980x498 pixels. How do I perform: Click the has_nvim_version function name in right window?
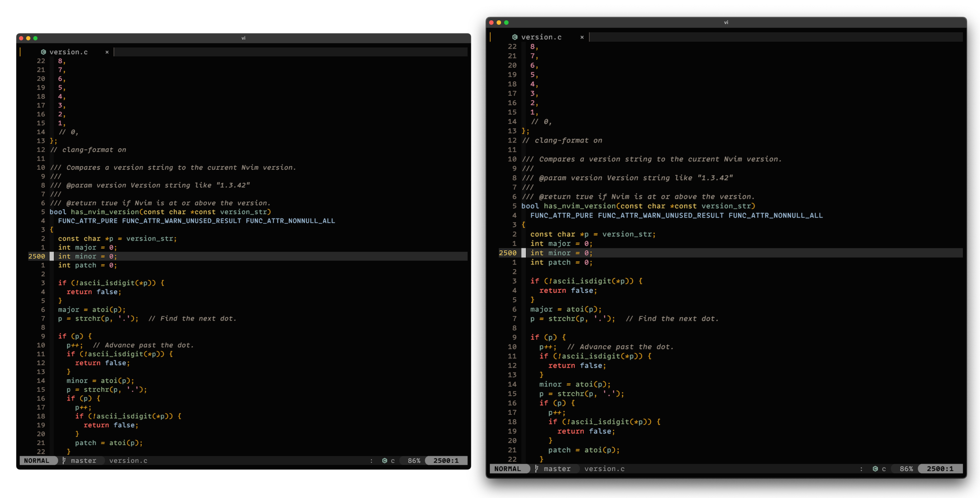(579, 206)
